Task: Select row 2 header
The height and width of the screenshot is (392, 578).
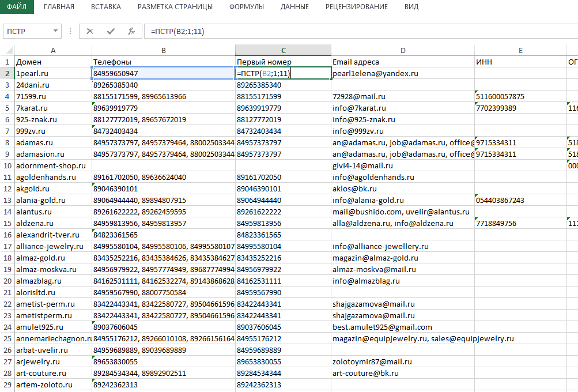Action: tap(7, 73)
